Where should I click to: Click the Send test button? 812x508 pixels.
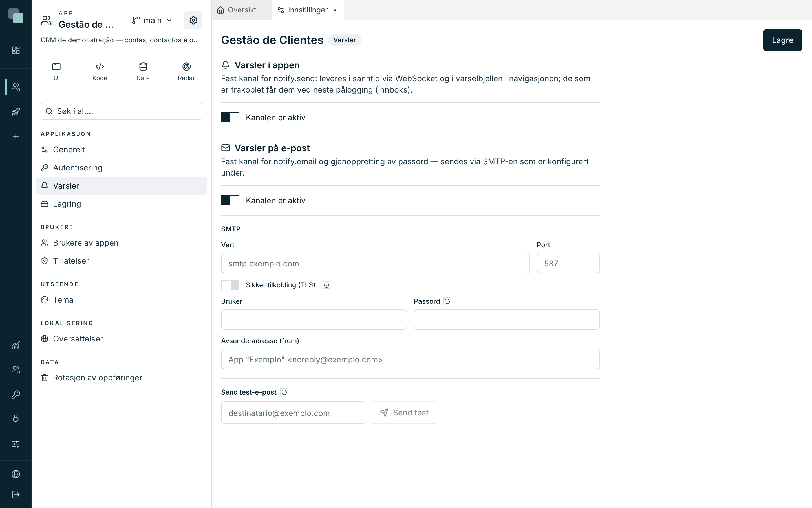[x=404, y=413]
